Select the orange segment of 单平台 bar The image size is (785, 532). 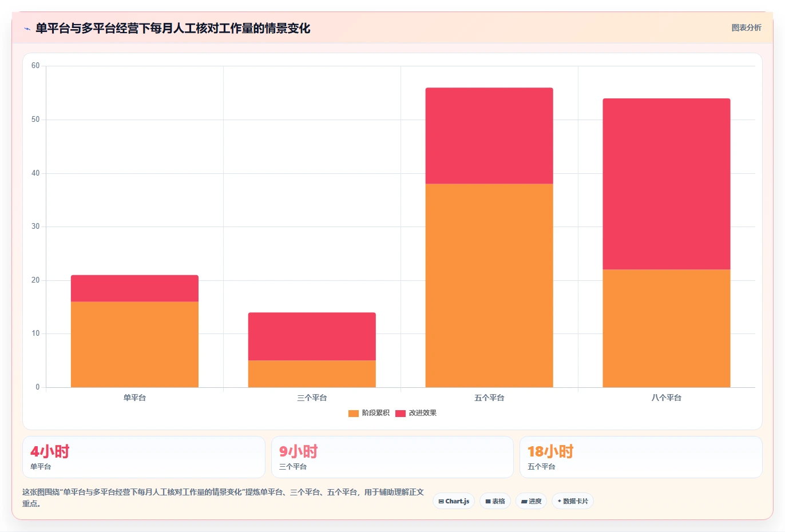(134, 344)
